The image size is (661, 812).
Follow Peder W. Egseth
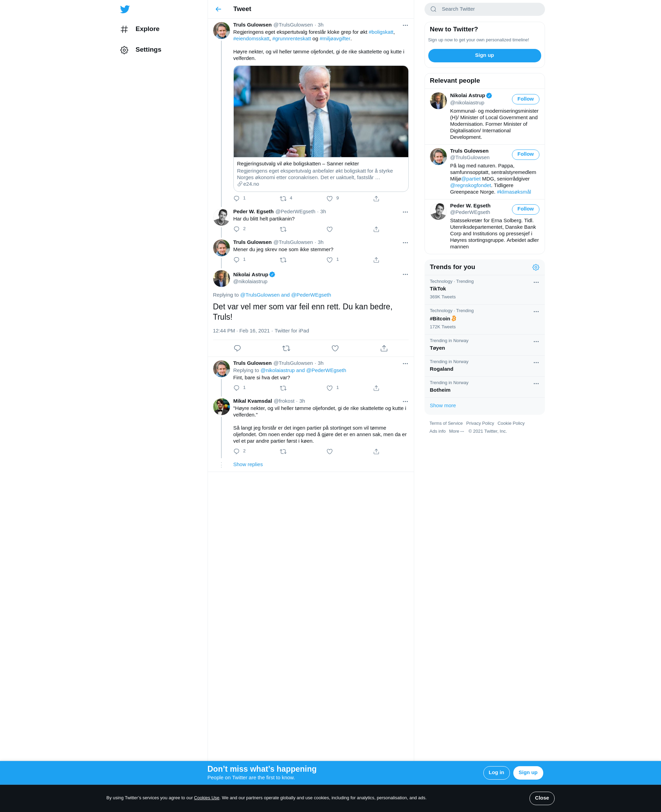pyautogui.click(x=525, y=209)
